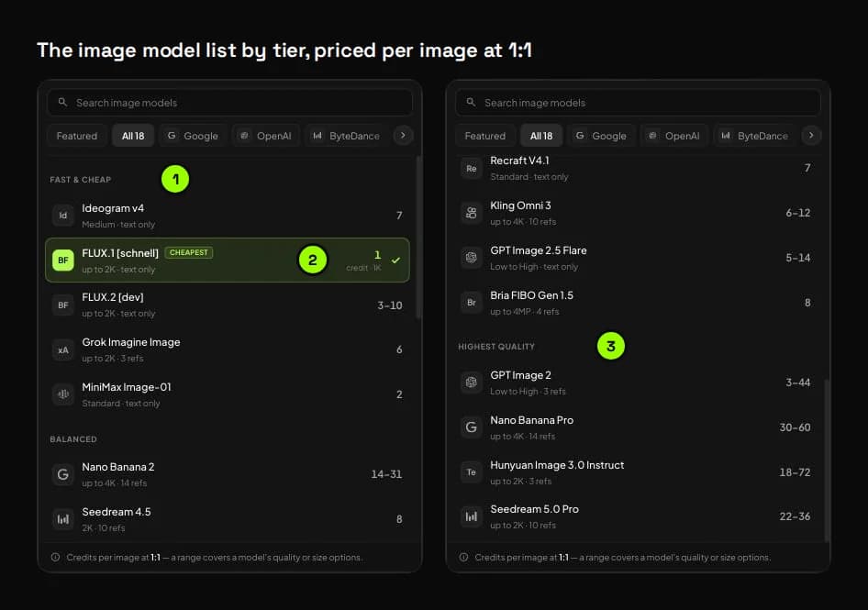The width and height of the screenshot is (868, 610).
Task: Filter by Google in right panel
Action: (601, 136)
